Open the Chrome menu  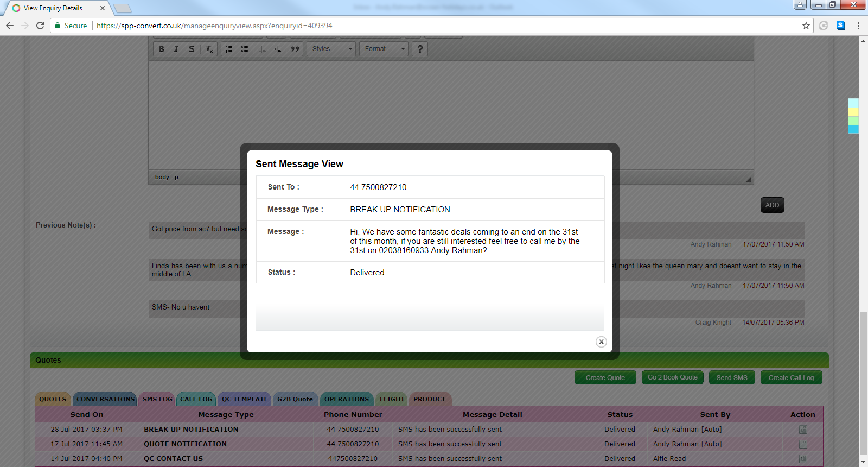click(x=858, y=26)
